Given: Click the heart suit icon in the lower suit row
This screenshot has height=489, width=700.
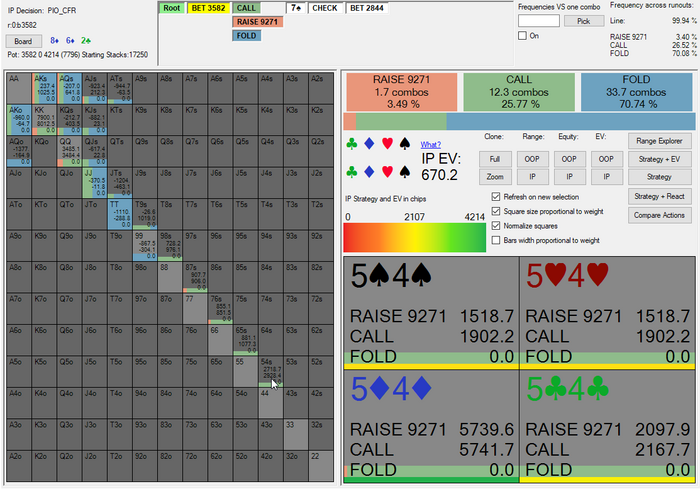Looking at the screenshot, I should click(387, 172).
